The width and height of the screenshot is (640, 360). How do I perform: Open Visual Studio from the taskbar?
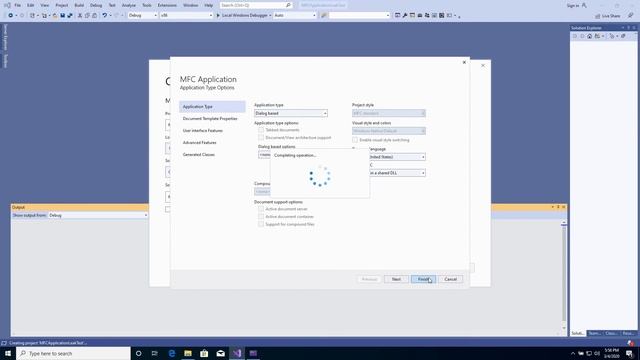(237, 353)
